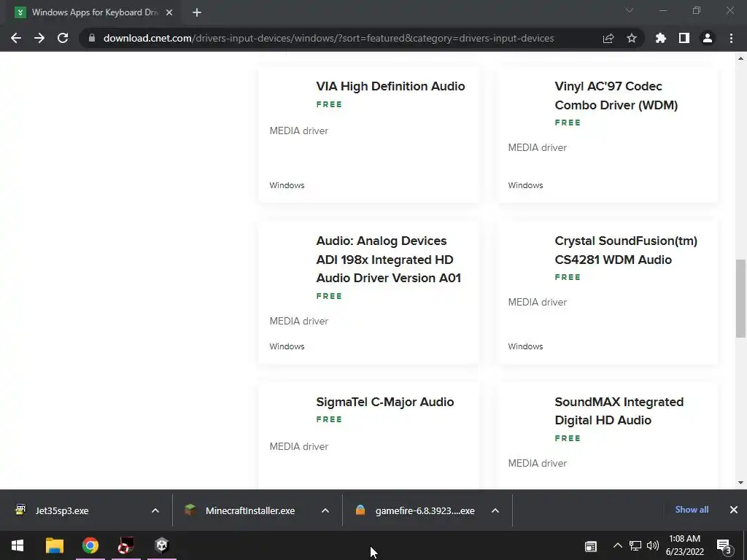Switch to Chrome from the taskbar
Image resolution: width=747 pixels, height=560 pixels.
point(90,545)
